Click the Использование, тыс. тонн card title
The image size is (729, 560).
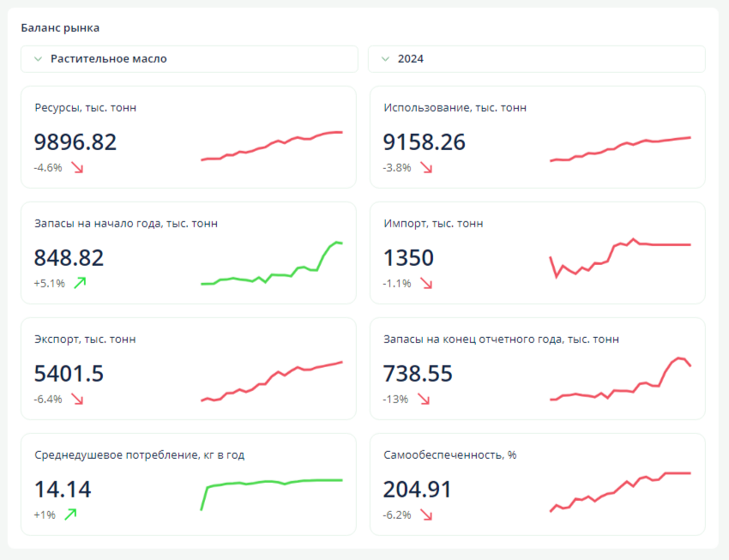[x=455, y=108]
